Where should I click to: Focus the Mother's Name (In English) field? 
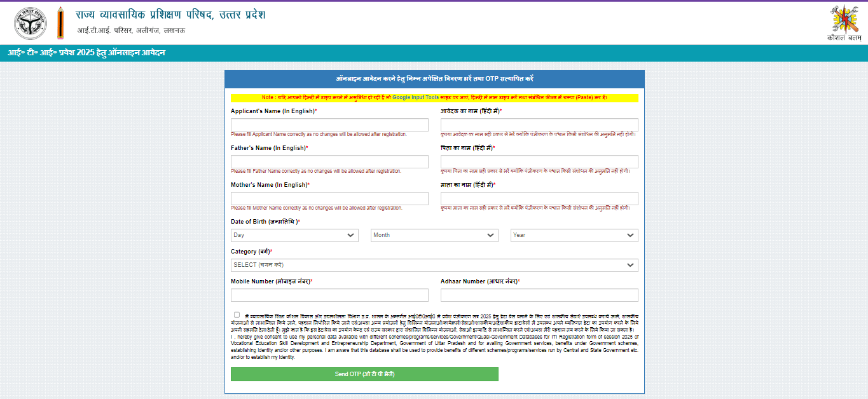329,198
